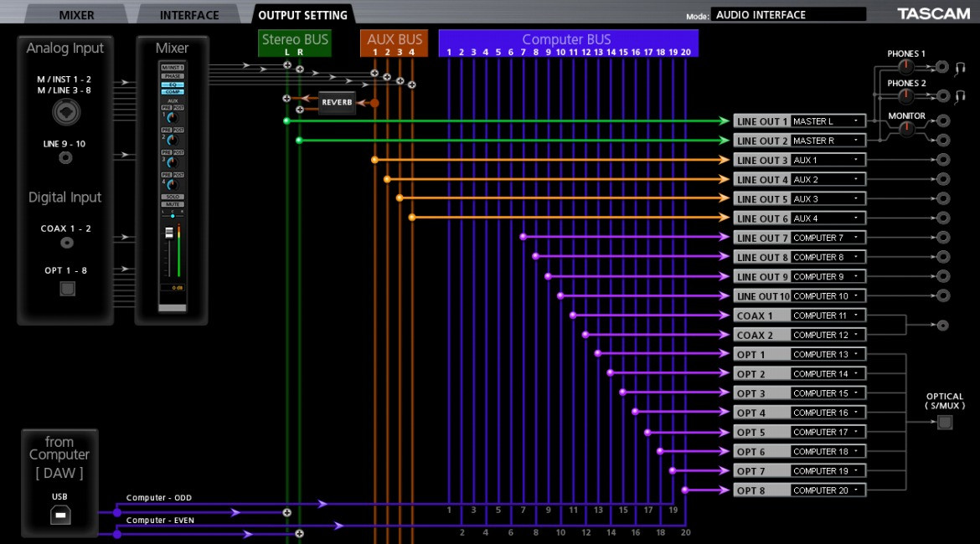
Task: Click the Mode field showing AUDIO INTERFACE
Action: click(787, 15)
